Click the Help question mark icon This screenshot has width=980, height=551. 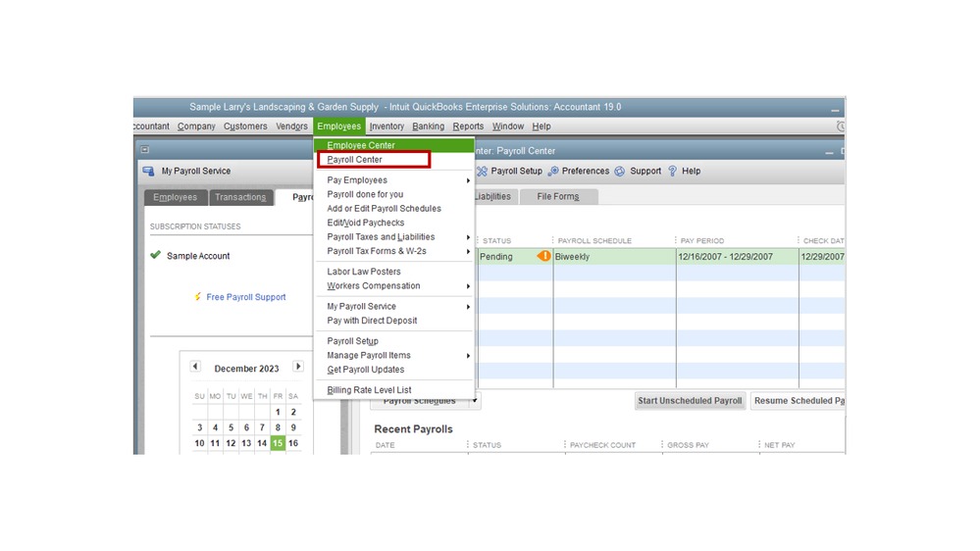coord(673,172)
